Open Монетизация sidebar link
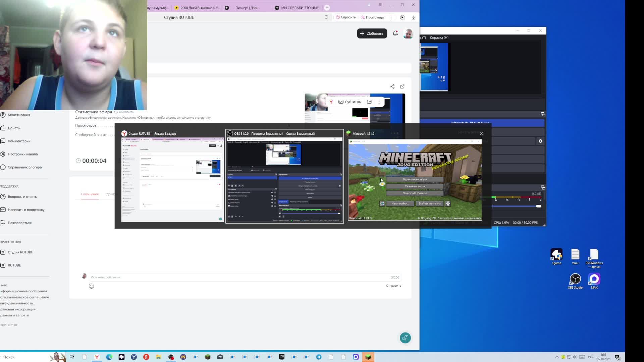The image size is (644, 362). 19,115
